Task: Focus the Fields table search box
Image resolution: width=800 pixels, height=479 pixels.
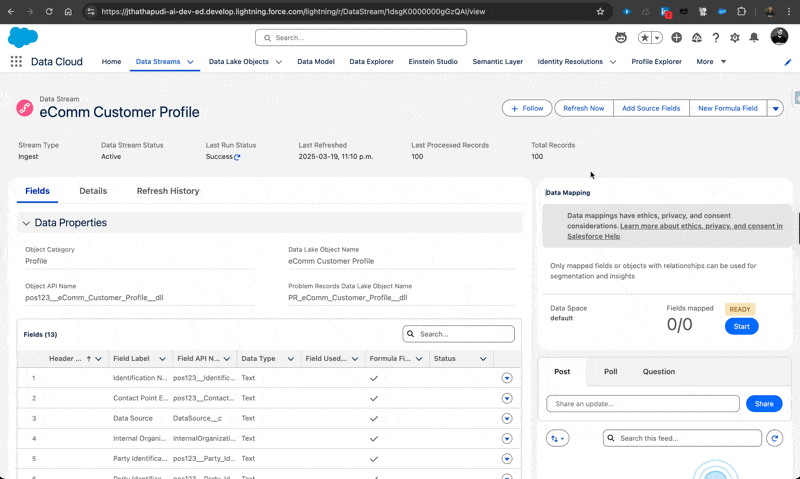Action: (x=458, y=334)
